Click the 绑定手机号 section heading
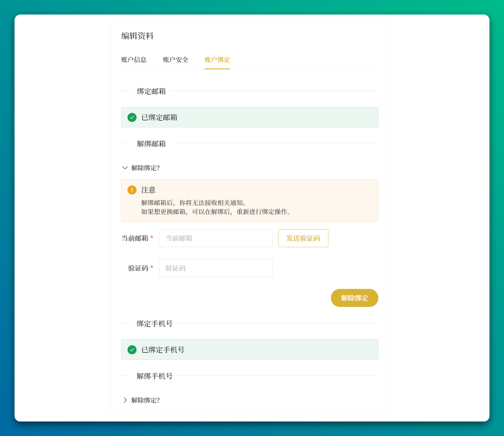This screenshot has height=436, width=504. coord(154,324)
